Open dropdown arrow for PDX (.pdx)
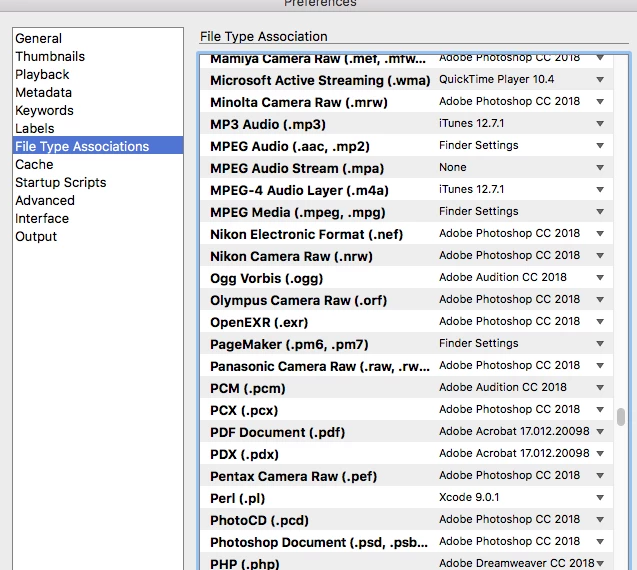 tap(600, 453)
